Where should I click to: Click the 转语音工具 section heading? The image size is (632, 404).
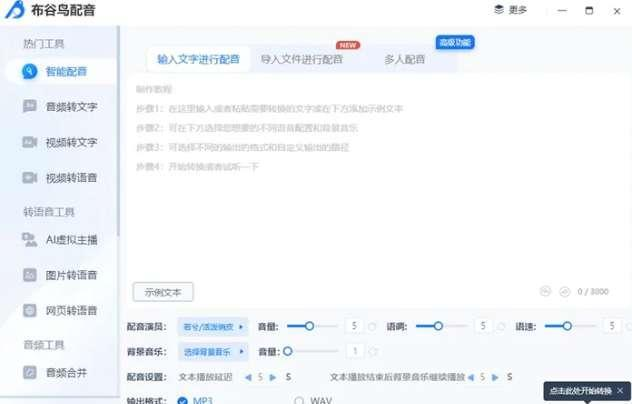click(49, 212)
